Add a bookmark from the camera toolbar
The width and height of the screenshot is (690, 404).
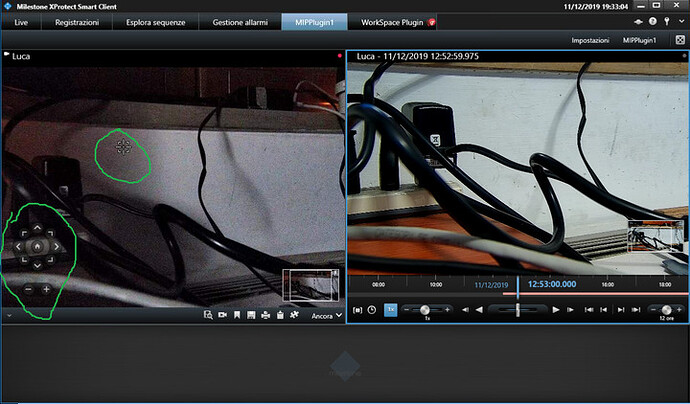click(237, 315)
